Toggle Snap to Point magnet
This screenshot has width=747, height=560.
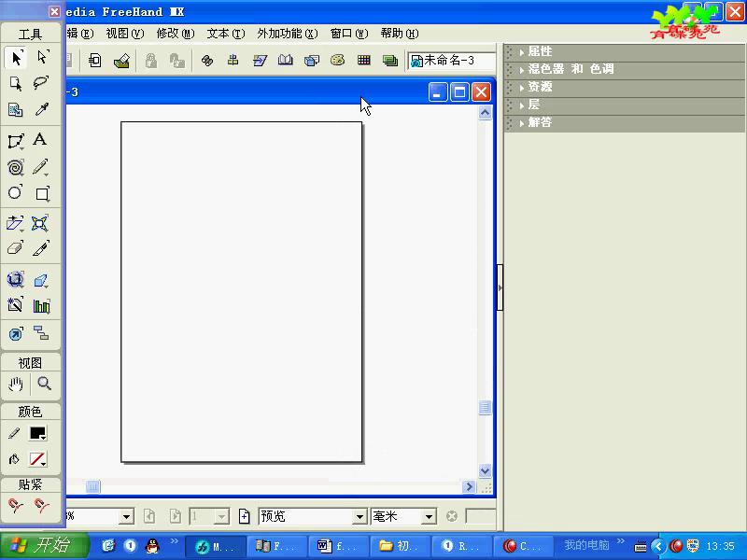pyautogui.click(x=15, y=506)
